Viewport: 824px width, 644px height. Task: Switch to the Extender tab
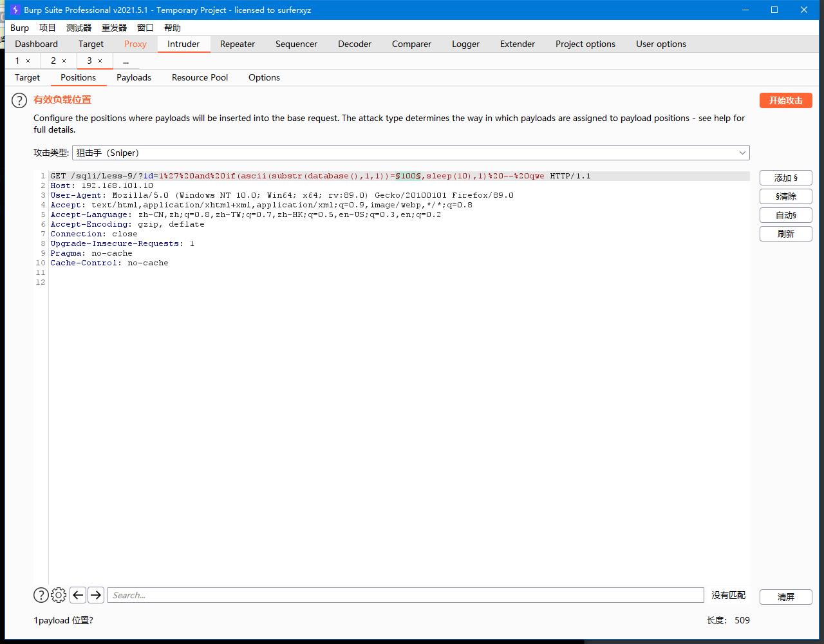coord(518,44)
